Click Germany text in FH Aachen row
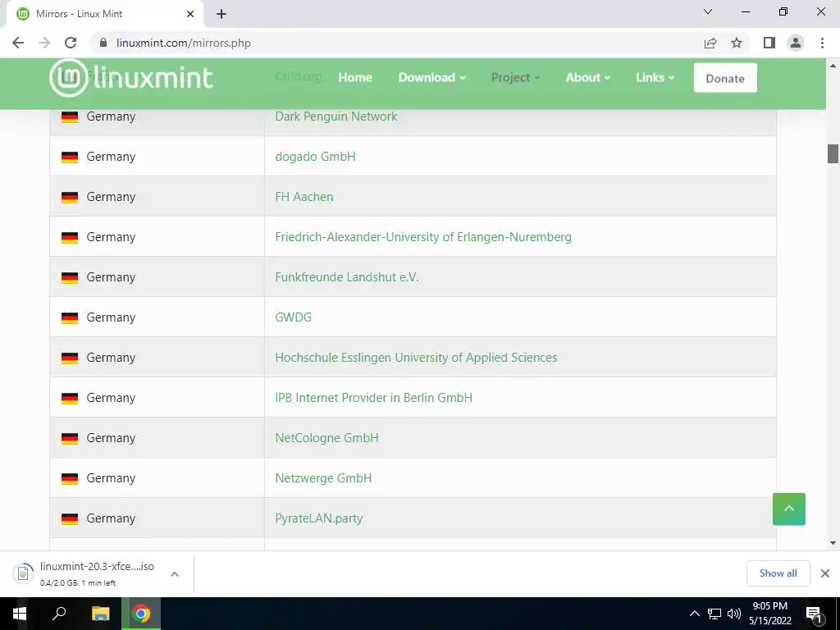The width and height of the screenshot is (840, 630). tap(111, 197)
